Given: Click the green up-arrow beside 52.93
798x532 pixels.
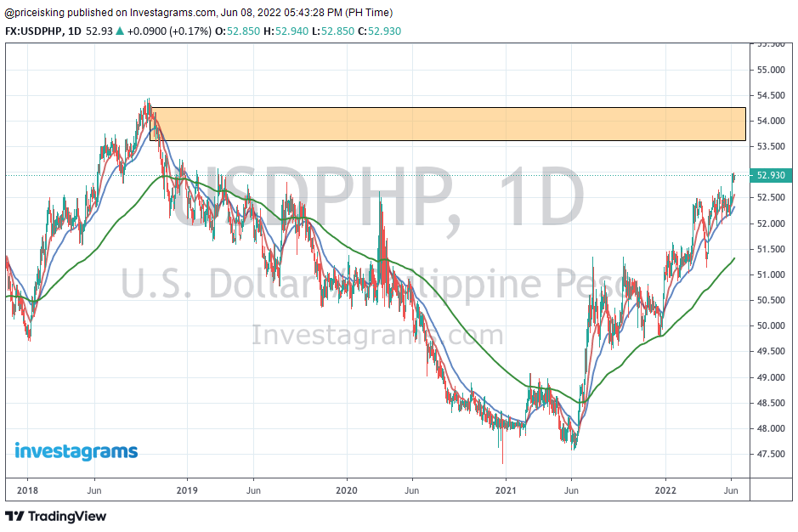Looking at the screenshot, I should [121, 31].
